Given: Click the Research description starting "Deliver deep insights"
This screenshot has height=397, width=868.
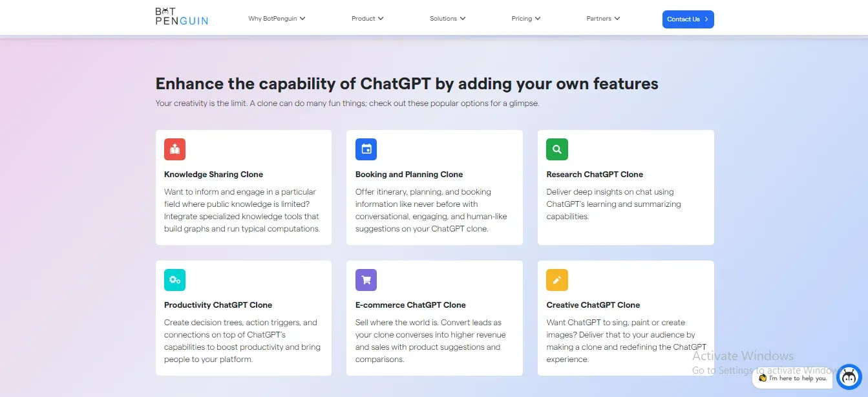Looking at the screenshot, I should [614, 204].
